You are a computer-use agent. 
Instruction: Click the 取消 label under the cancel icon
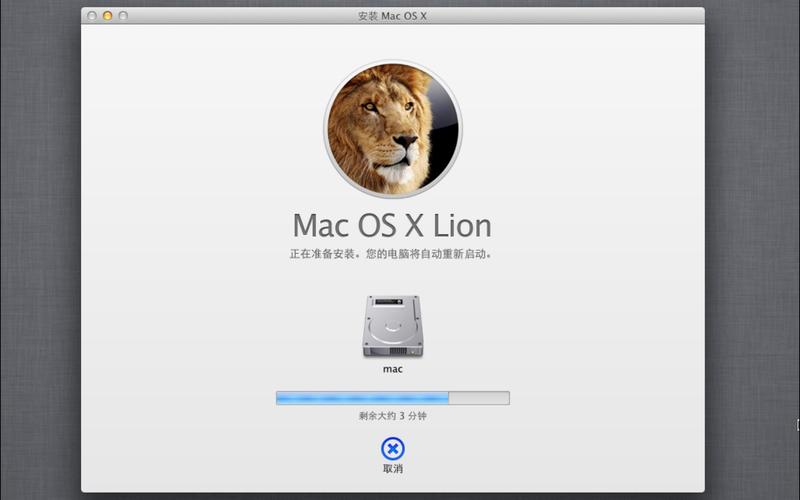click(x=392, y=468)
